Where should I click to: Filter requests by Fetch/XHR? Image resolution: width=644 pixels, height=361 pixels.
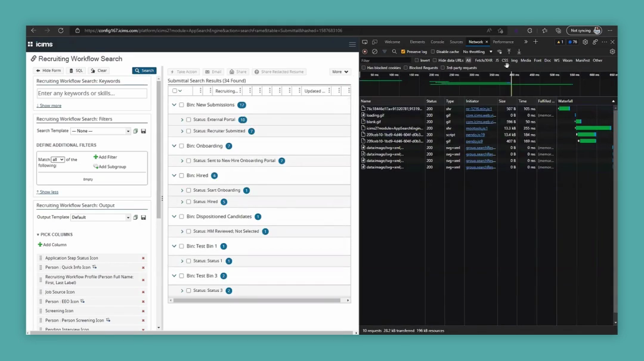point(484,60)
